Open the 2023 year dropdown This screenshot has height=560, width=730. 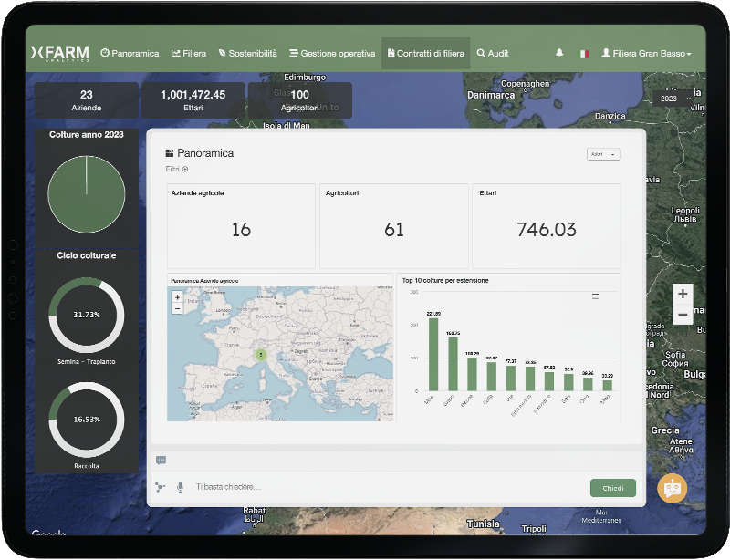tap(672, 98)
